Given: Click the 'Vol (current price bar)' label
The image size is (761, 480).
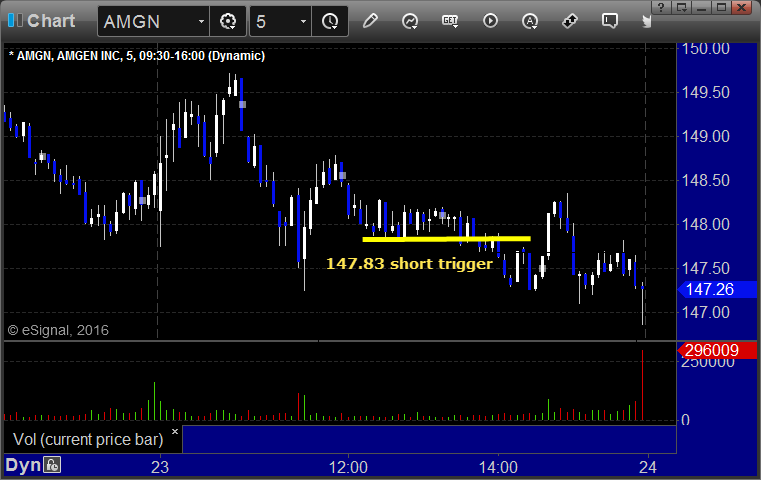Looking at the screenshot, I should [x=88, y=440].
